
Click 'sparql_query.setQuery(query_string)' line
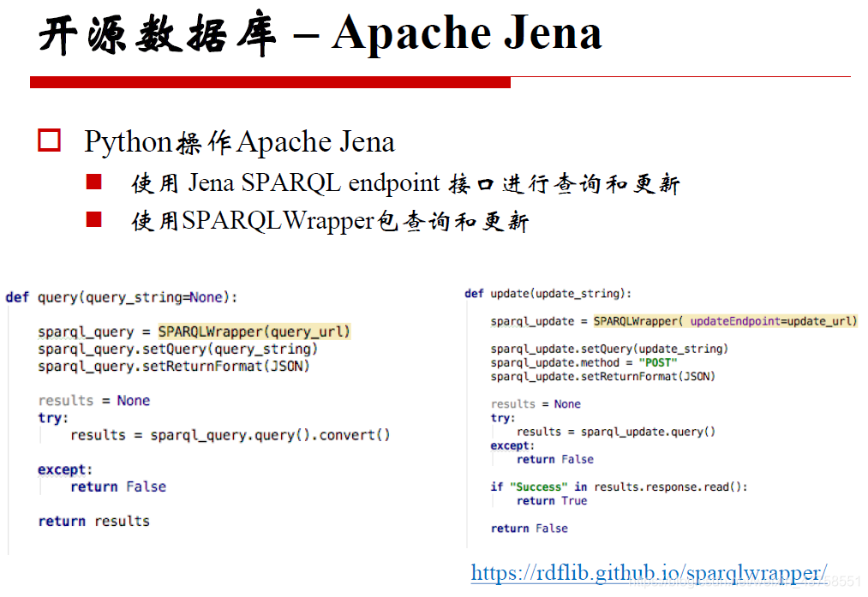click(177, 349)
